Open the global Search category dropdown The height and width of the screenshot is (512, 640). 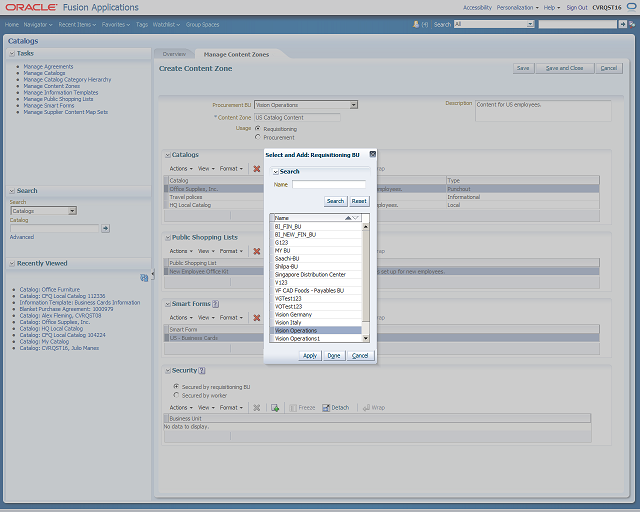(x=530, y=24)
